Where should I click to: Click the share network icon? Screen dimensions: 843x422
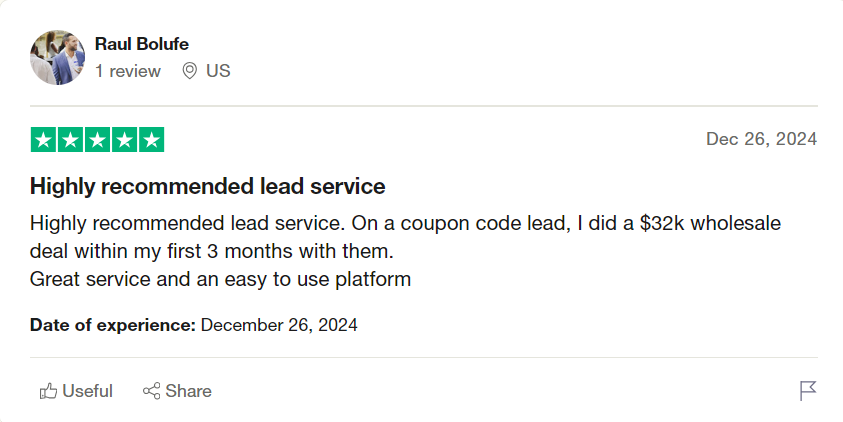coord(152,391)
